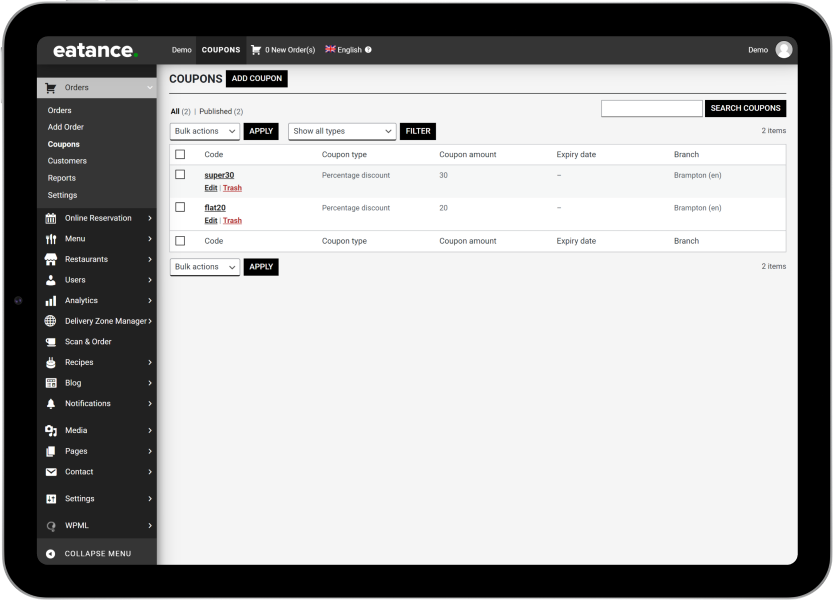Expand the Notifications submenu arrow

click(x=150, y=404)
